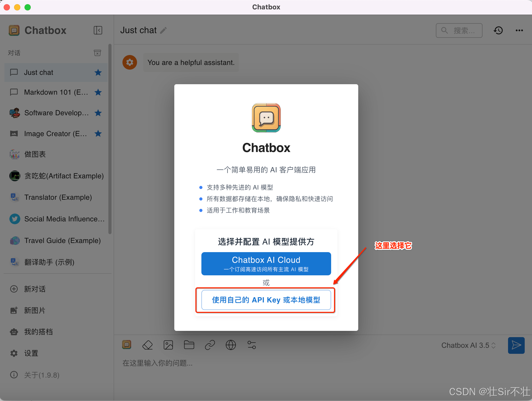Open conversation settings sliders icon

pos(251,345)
